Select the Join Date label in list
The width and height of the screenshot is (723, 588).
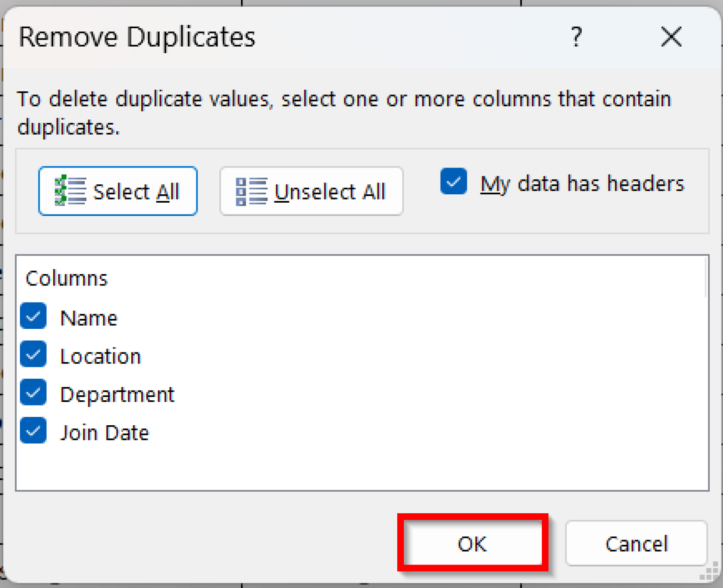point(104,433)
